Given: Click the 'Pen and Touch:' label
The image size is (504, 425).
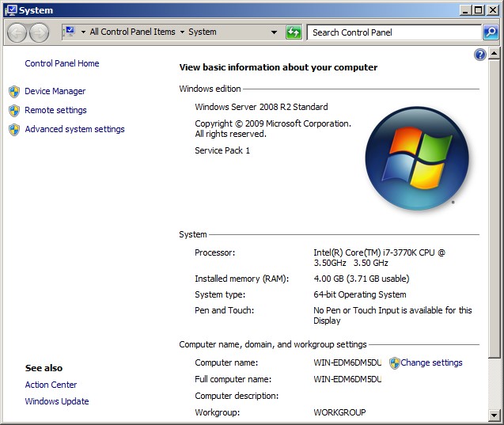Looking at the screenshot, I should coord(225,310).
